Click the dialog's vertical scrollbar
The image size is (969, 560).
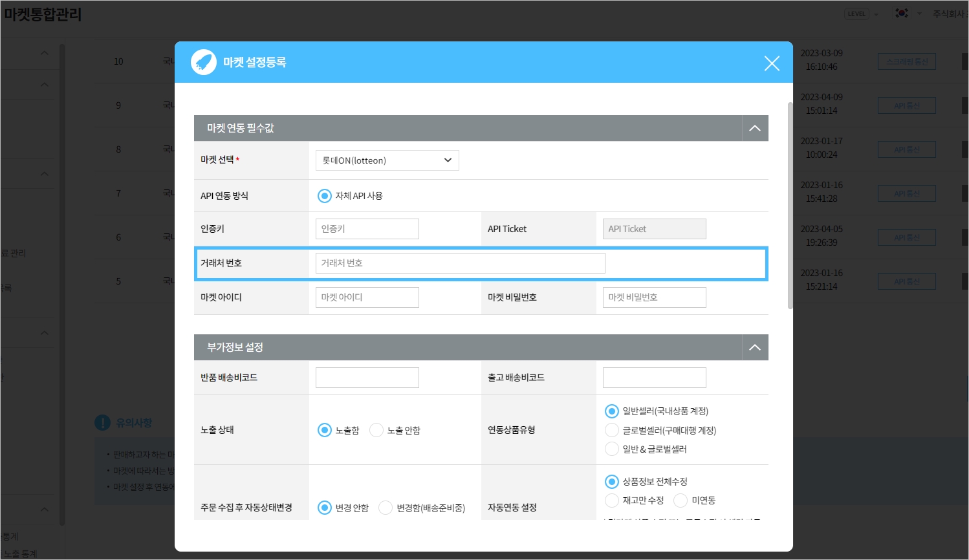click(790, 206)
